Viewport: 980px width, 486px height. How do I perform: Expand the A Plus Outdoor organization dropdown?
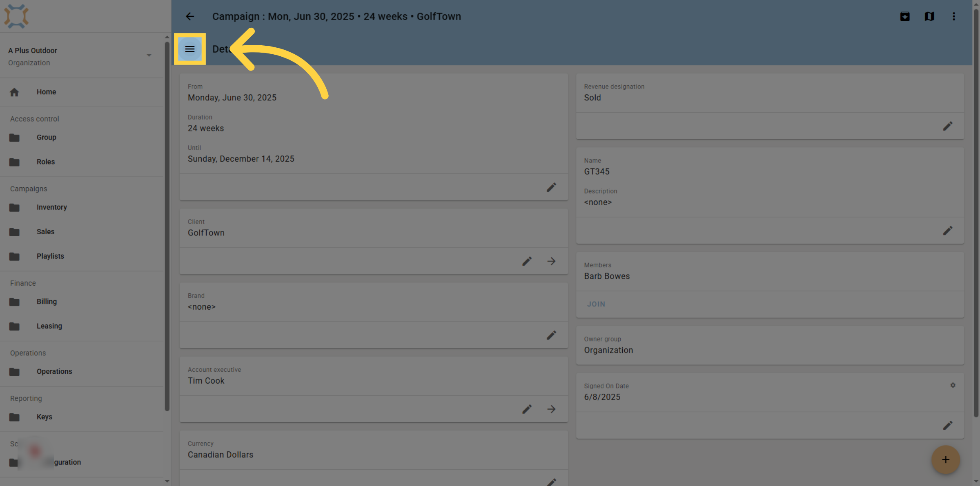[149, 55]
